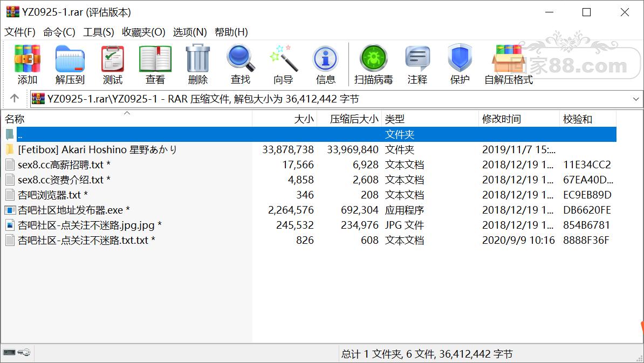
Task: Click the packed size 33,969,840
Action: 352,149
